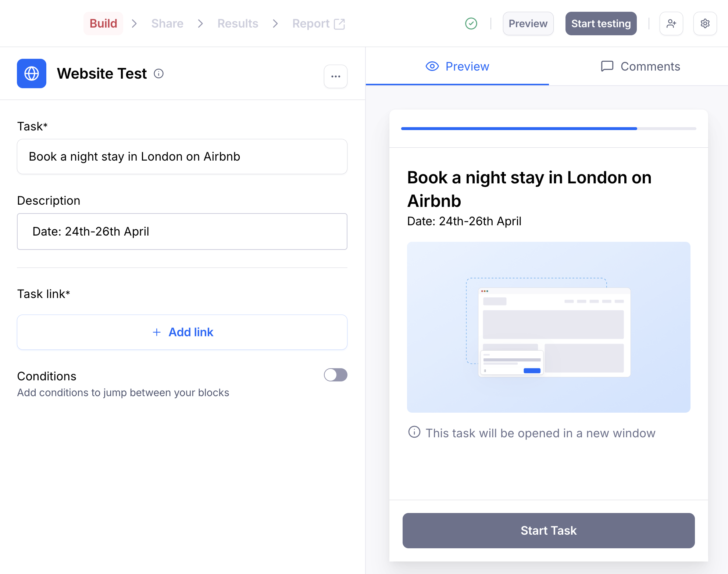728x574 pixels.
Task: Click the Start testing button
Action: point(601,24)
